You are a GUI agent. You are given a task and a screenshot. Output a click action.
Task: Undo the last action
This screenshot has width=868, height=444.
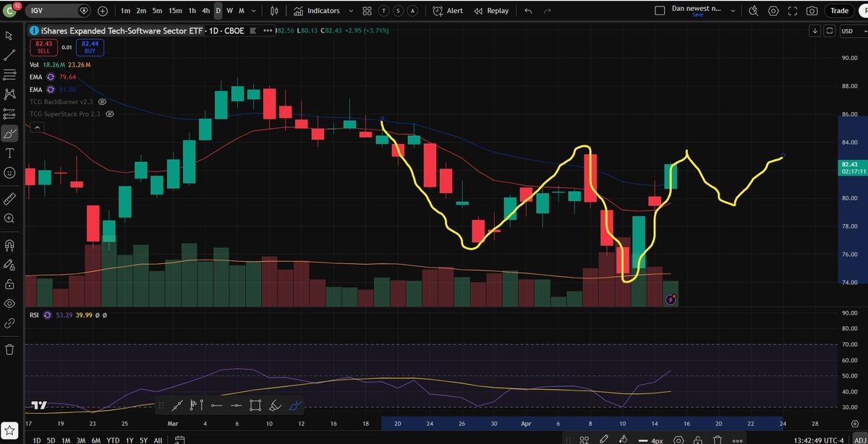pos(528,11)
